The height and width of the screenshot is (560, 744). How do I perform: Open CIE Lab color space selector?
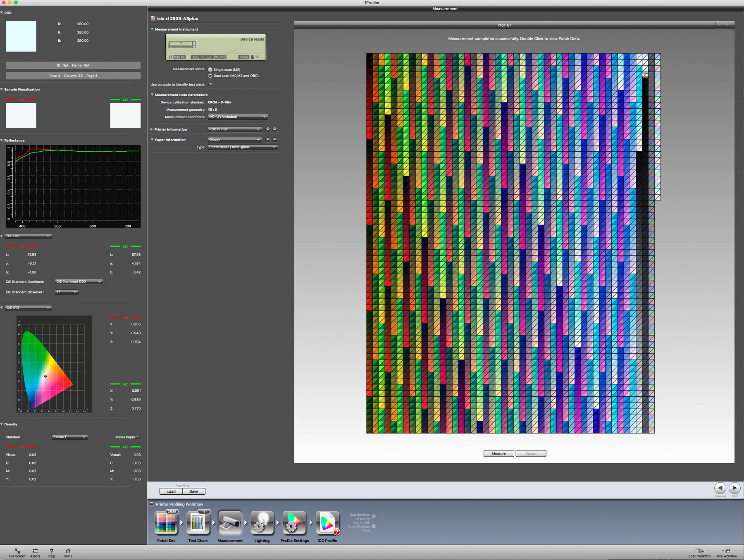28,236
